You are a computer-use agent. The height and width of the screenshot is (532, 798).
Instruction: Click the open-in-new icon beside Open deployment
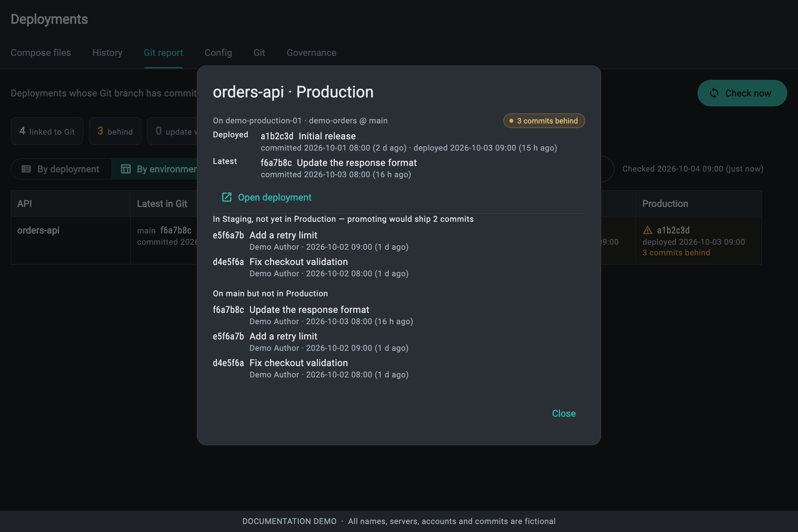227,197
